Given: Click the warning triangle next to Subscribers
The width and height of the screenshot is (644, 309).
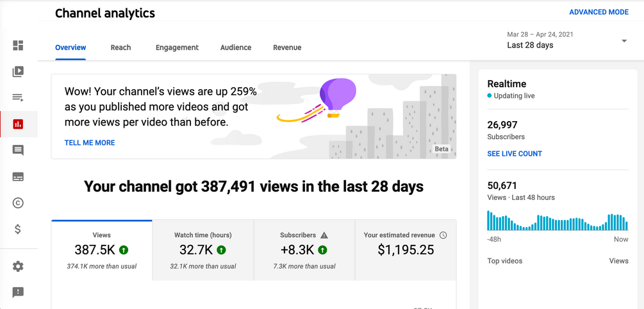Looking at the screenshot, I should click(324, 235).
